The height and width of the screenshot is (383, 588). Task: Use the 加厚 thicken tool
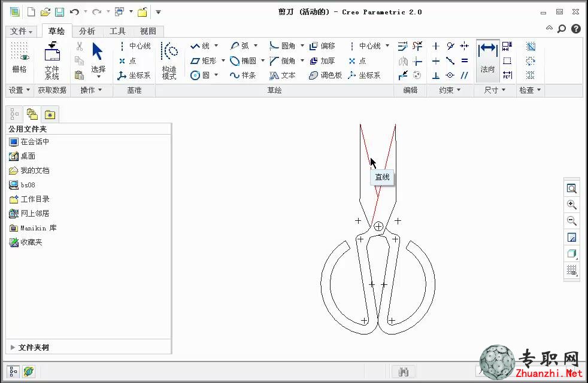coord(322,60)
